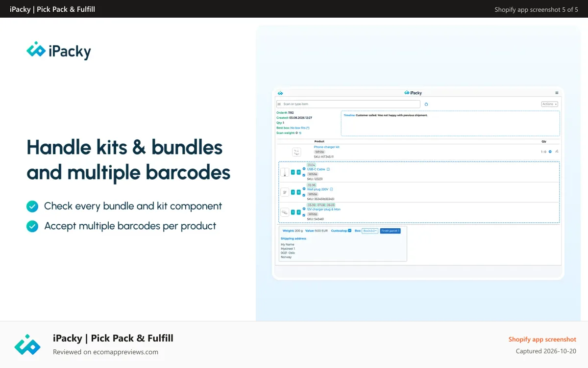Click the Created 03.08.2026 12:27 text

pyautogui.click(x=294, y=118)
